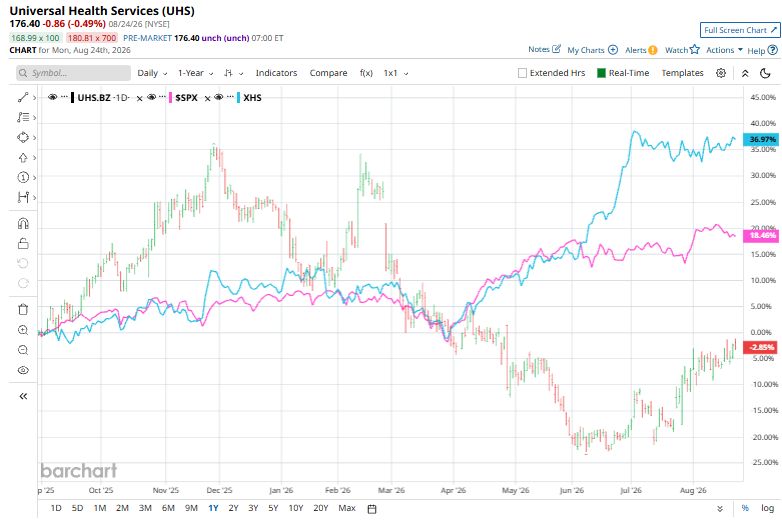This screenshot has width=782, height=530.
Task: Open Help
Action: click(x=762, y=50)
